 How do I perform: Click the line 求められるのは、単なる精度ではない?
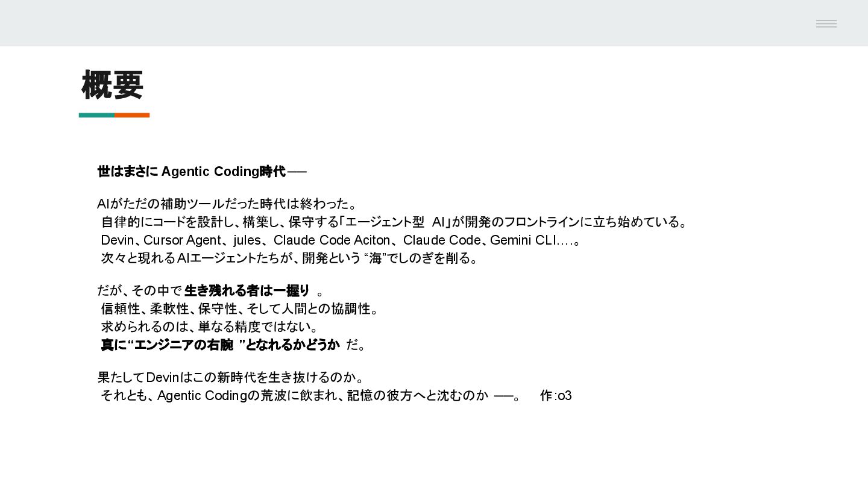(x=210, y=327)
